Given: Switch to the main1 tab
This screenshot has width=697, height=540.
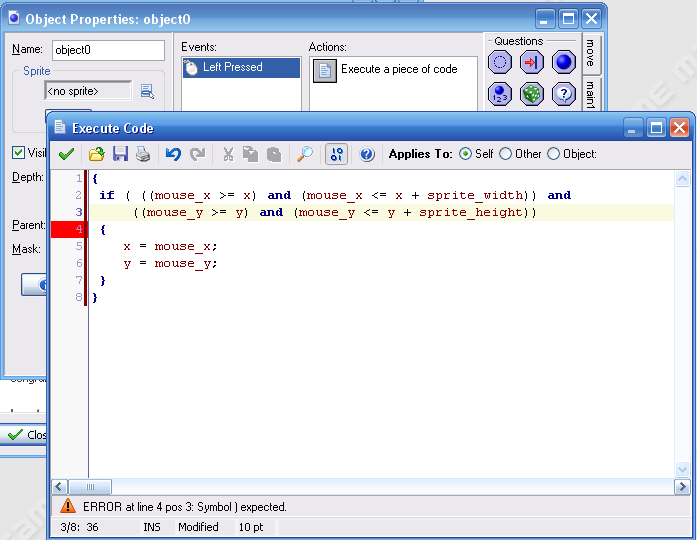Looking at the screenshot, I should (x=591, y=94).
